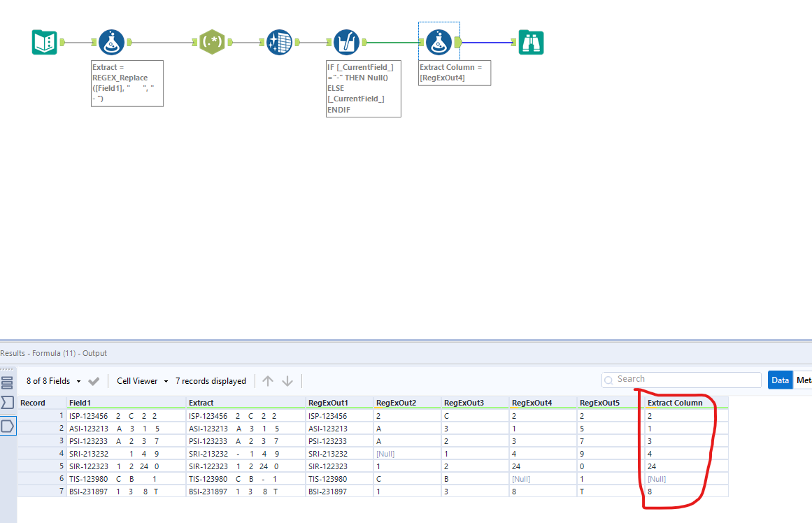Open the Data Cleansing tool icon

pyautogui.click(x=279, y=42)
